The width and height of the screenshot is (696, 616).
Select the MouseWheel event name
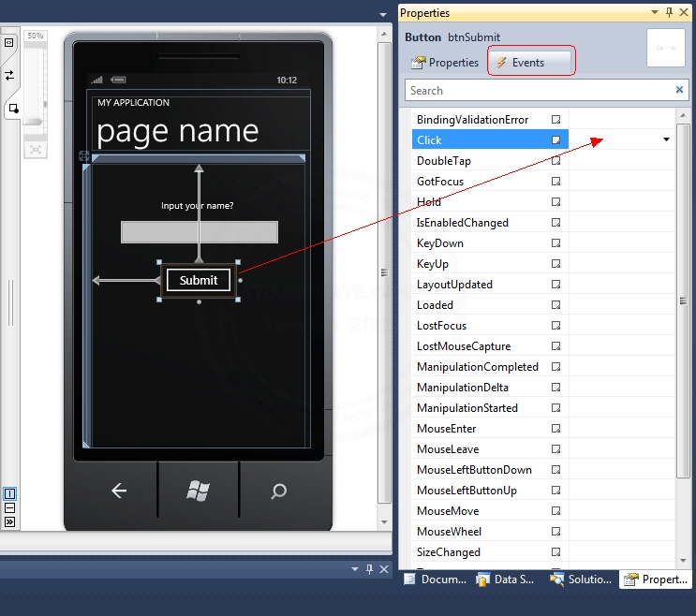point(450,532)
